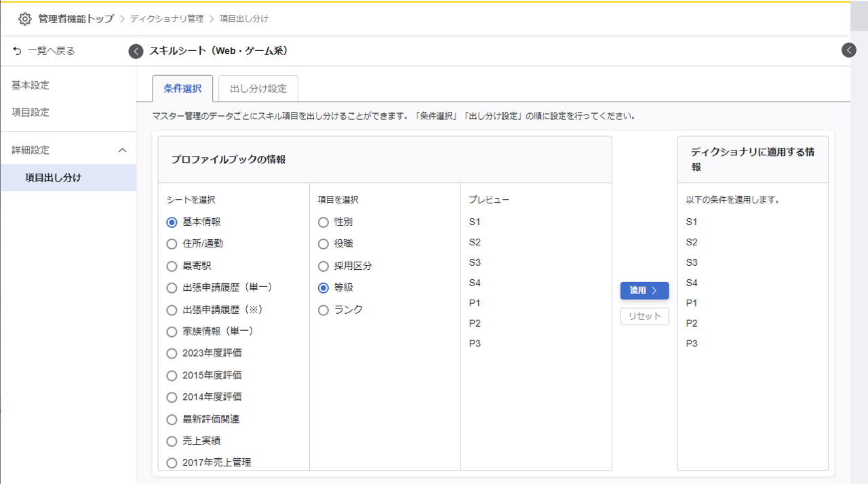Collapse the sidebar with the round left arrow next to スキルシート
868x484 pixels.
click(136, 51)
